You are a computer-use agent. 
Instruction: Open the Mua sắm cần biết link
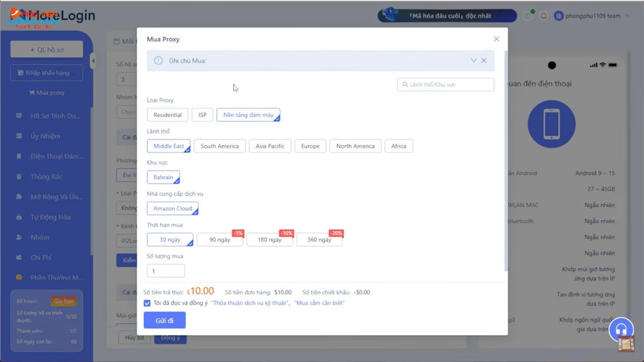(319, 303)
